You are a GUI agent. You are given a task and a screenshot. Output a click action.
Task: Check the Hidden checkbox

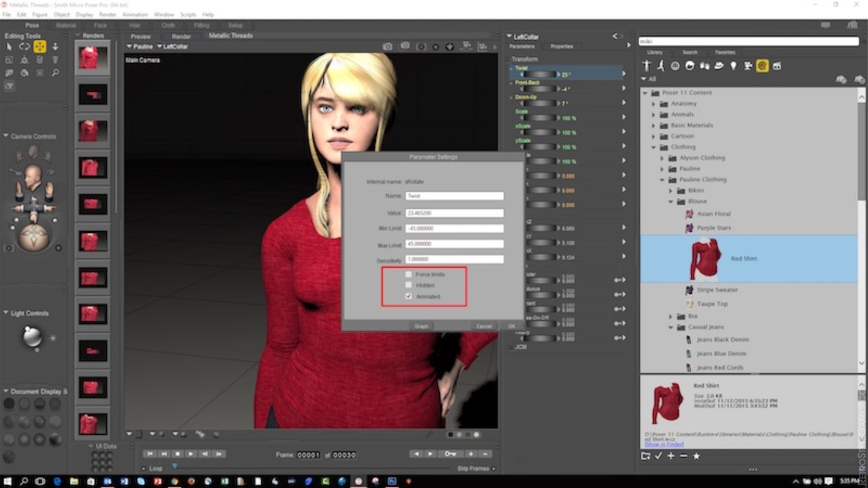pos(409,285)
